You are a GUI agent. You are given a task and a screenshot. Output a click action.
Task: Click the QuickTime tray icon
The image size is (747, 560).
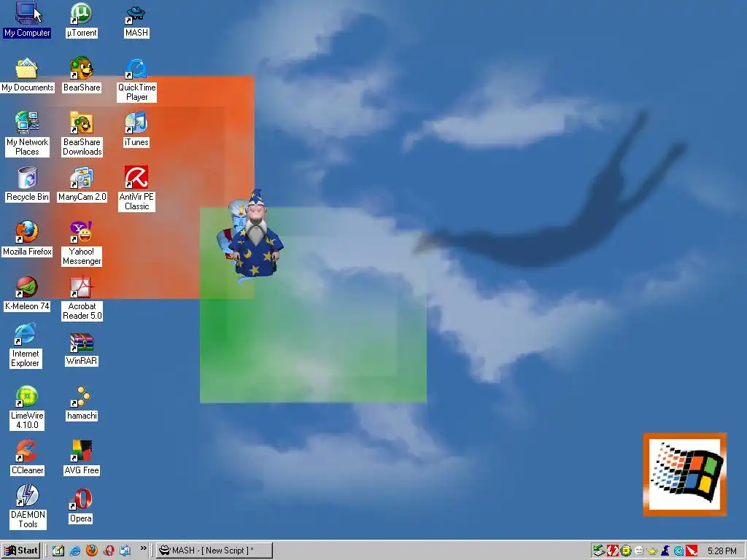click(x=678, y=551)
